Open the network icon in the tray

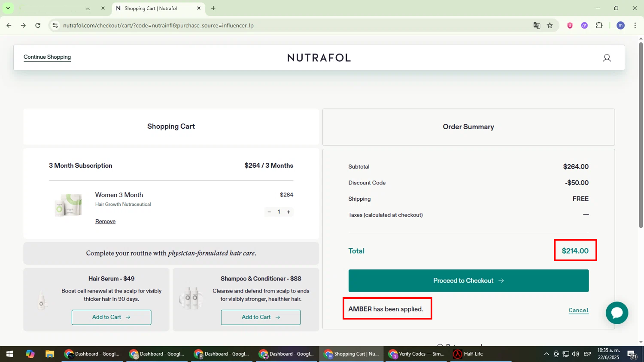[566, 354]
